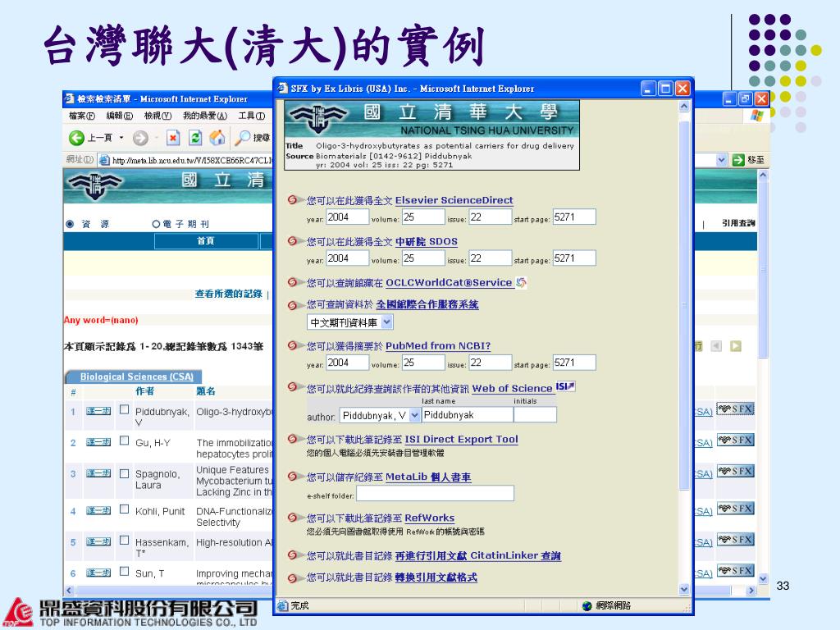Select the 資源 radio button
This screenshot has height=630, width=840.
[70, 224]
